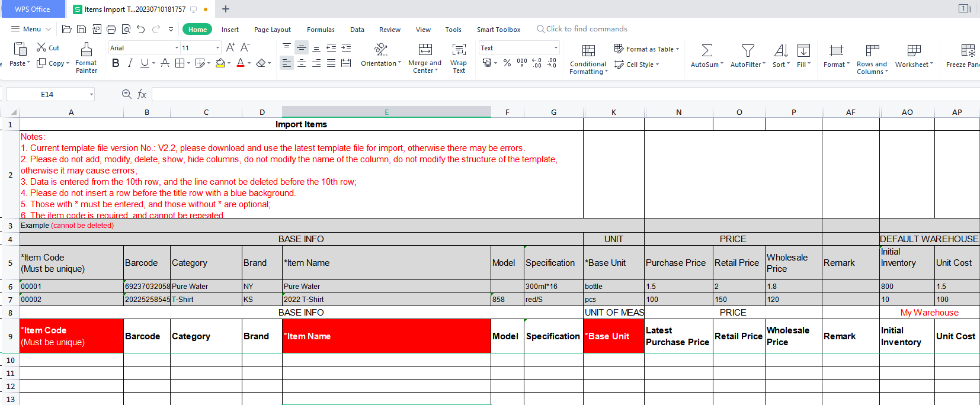Open the Arial font name dropdown
The width and height of the screenshot is (980, 405).
tap(177, 48)
